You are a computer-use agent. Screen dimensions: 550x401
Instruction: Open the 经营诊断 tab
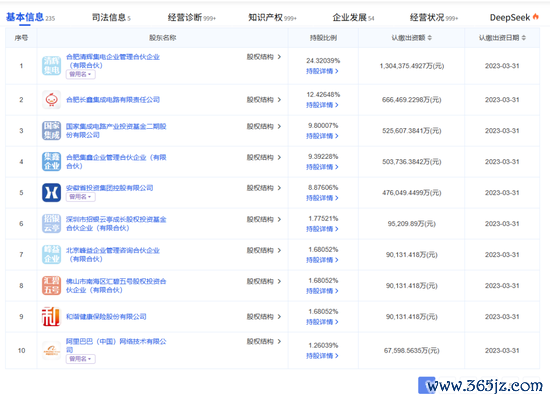coord(192,17)
